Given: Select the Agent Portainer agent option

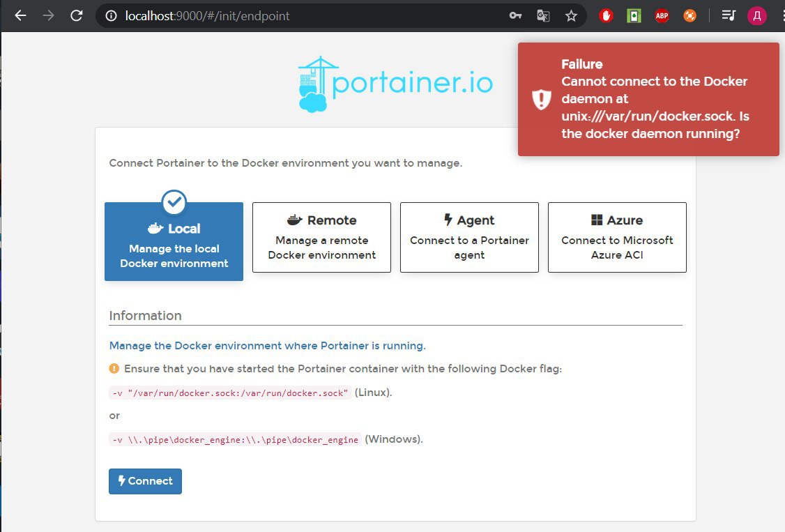Looking at the screenshot, I should 470,237.
